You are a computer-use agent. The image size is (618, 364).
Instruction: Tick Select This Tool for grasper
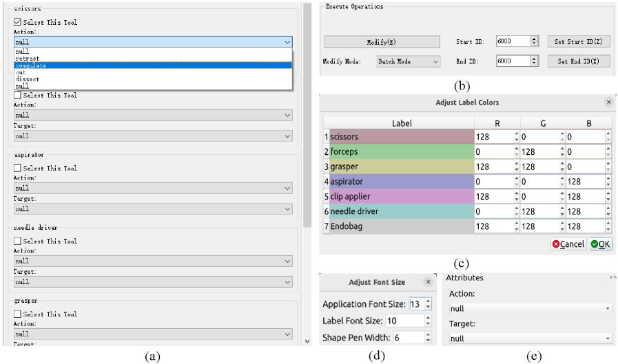click(18, 314)
